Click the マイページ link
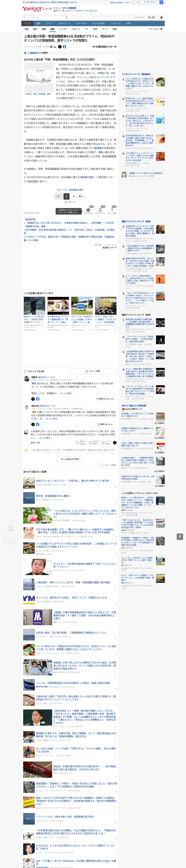Image resolution: width=186 pixels, height=868 pixels. point(139,18)
